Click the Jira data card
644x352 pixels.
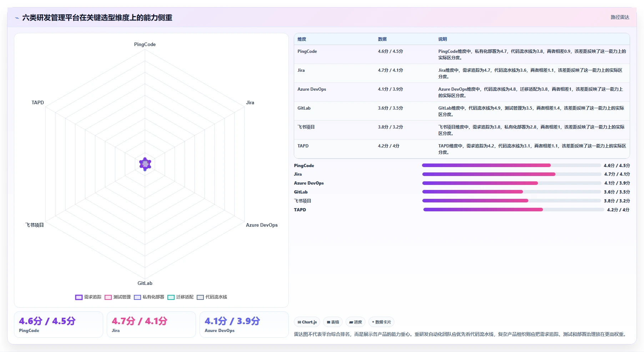coord(151,325)
